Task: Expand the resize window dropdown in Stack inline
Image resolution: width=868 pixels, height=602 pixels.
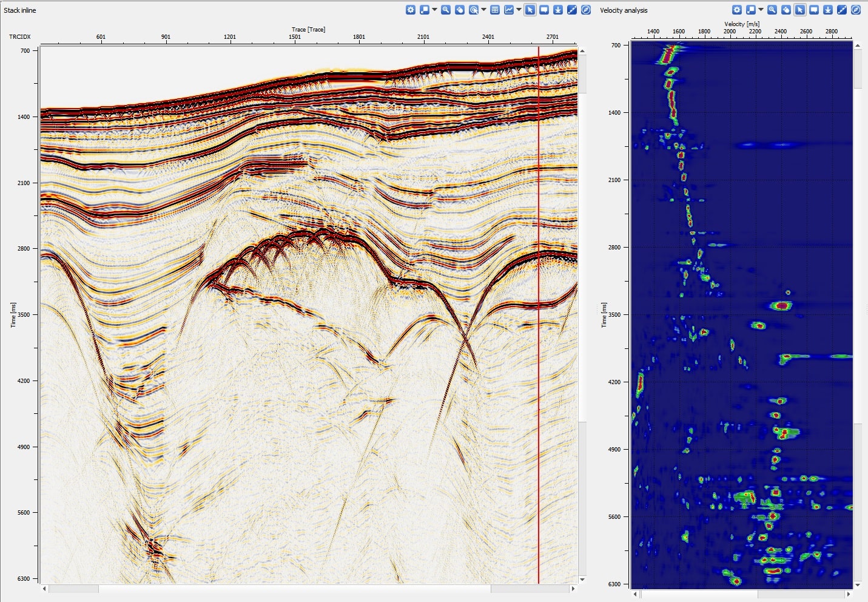Action: point(434,10)
